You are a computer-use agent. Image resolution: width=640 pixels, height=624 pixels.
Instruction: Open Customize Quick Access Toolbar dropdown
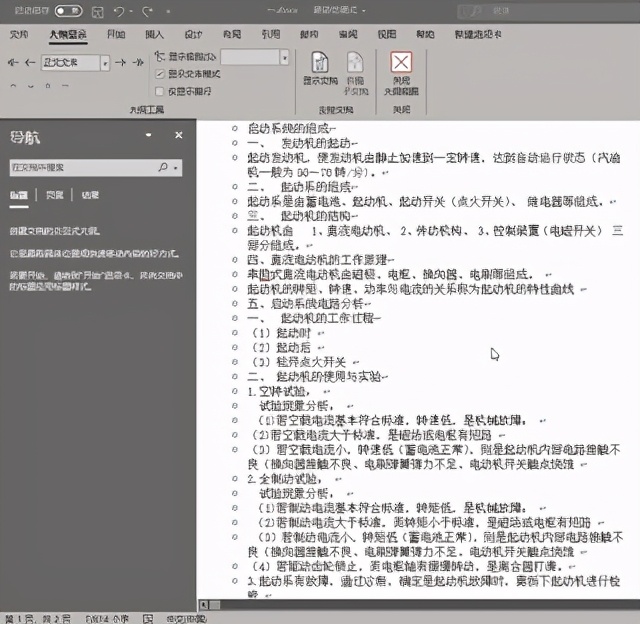coord(168,11)
